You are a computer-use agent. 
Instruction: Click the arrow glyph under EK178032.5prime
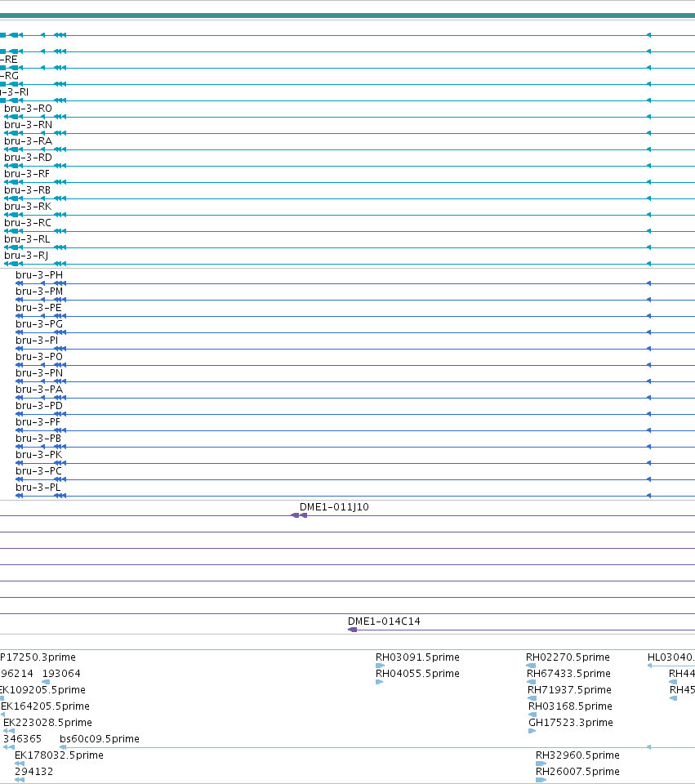20,764
